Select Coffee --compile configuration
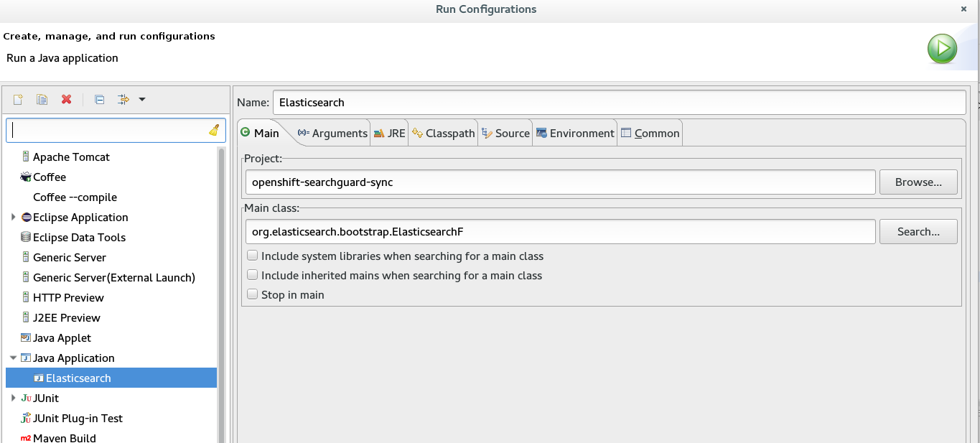Screen dimensions: 980x443 [x=75, y=197]
